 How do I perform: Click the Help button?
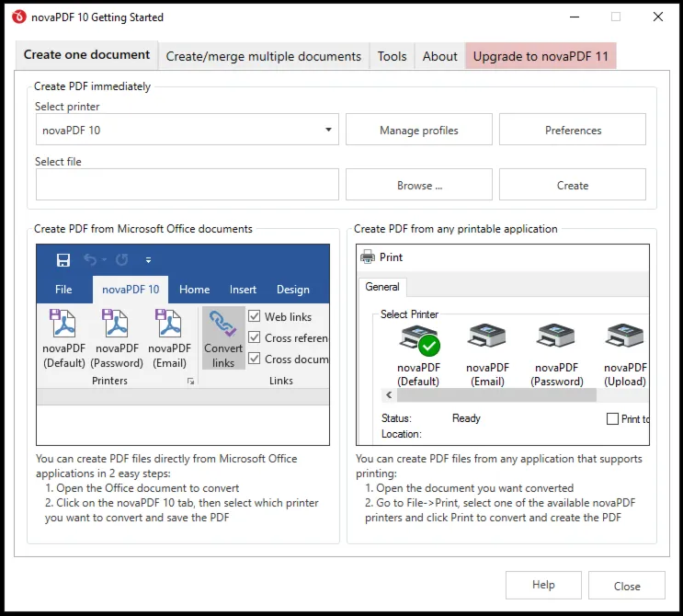pos(543,585)
